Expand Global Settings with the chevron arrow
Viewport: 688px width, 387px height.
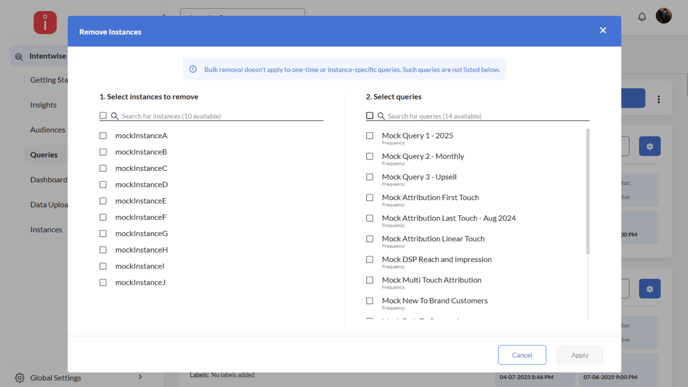click(x=140, y=377)
